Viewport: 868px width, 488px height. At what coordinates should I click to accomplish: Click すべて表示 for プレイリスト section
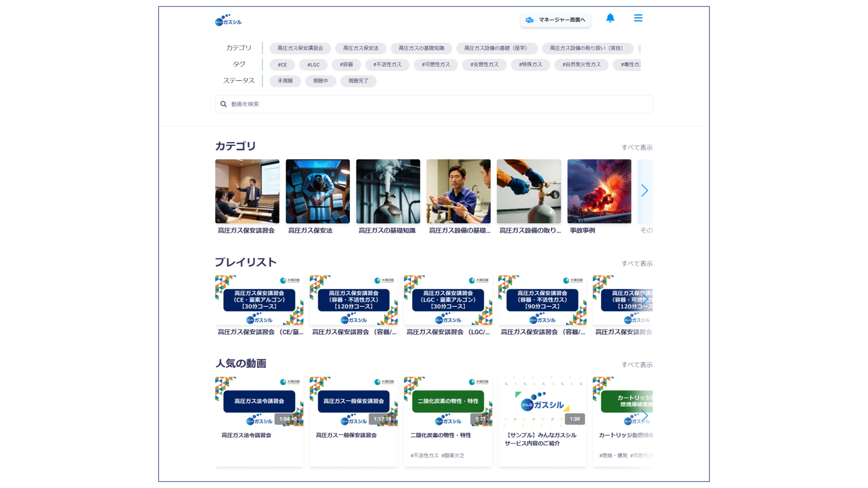[x=637, y=263]
